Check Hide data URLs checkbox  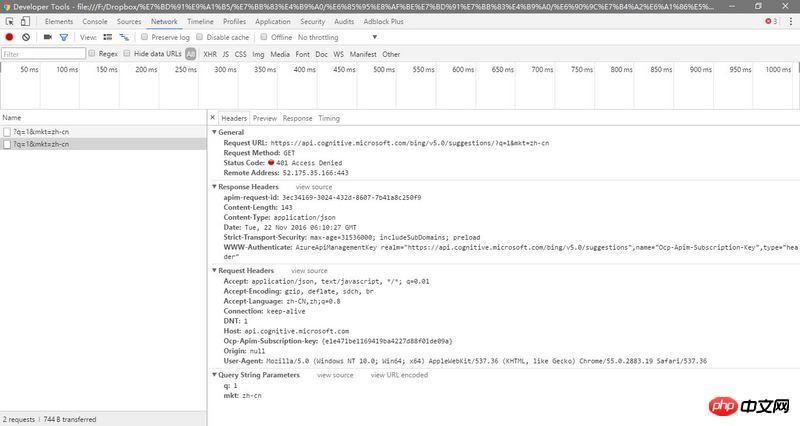pos(127,54)
